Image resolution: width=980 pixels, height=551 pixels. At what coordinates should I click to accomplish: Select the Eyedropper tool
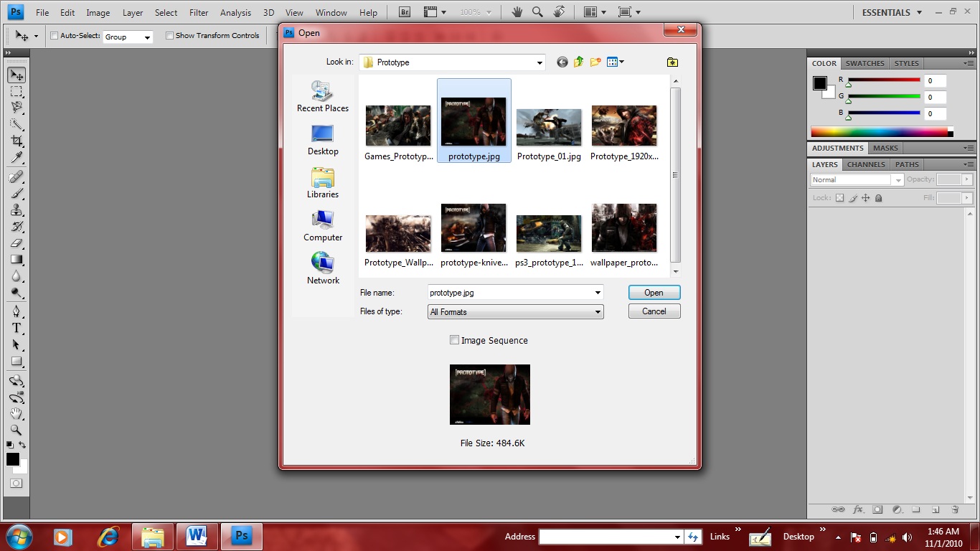[16, 158]
